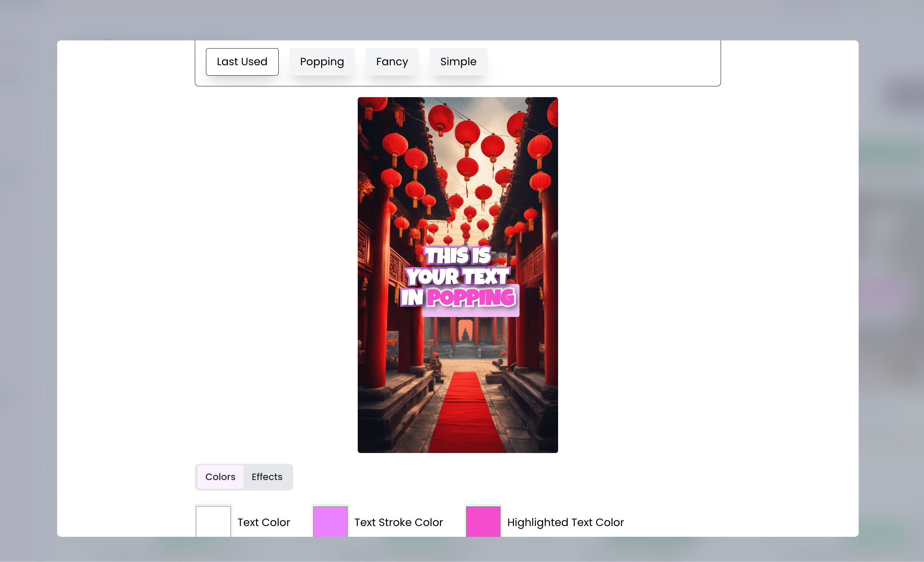This screenshot has width=924, height=562.
Task: Click the THIS IS caption line
Action: click(x=458, y=256)
